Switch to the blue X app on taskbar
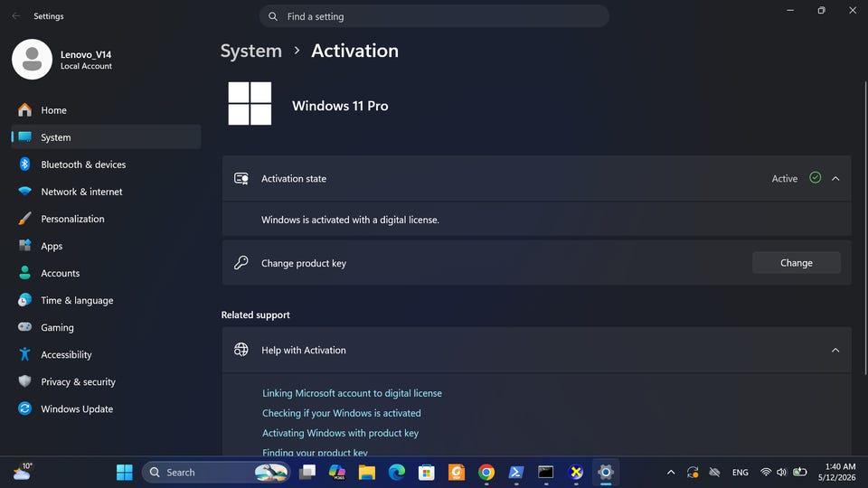868x488 pixels. pos(576,473)
